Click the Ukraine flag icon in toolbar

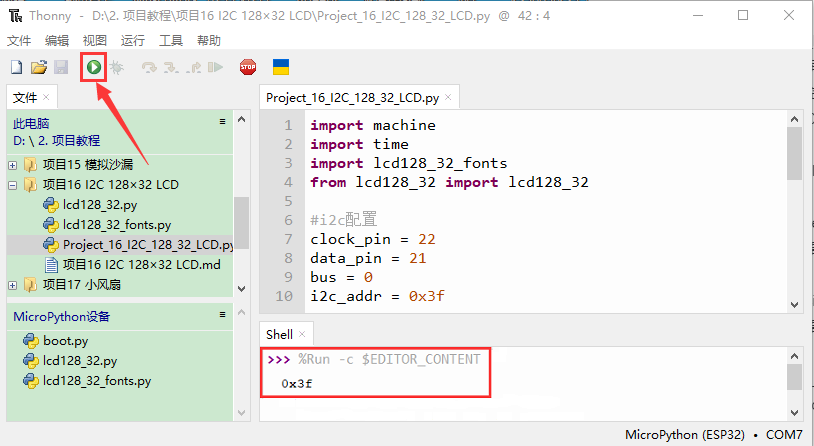(282, 68)
